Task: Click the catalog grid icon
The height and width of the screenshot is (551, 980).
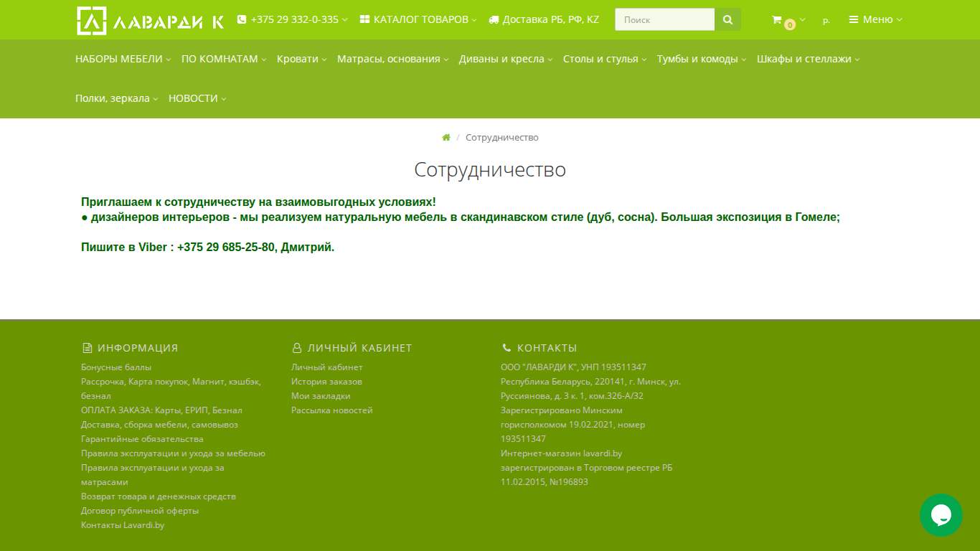Action: pos(364,19)
